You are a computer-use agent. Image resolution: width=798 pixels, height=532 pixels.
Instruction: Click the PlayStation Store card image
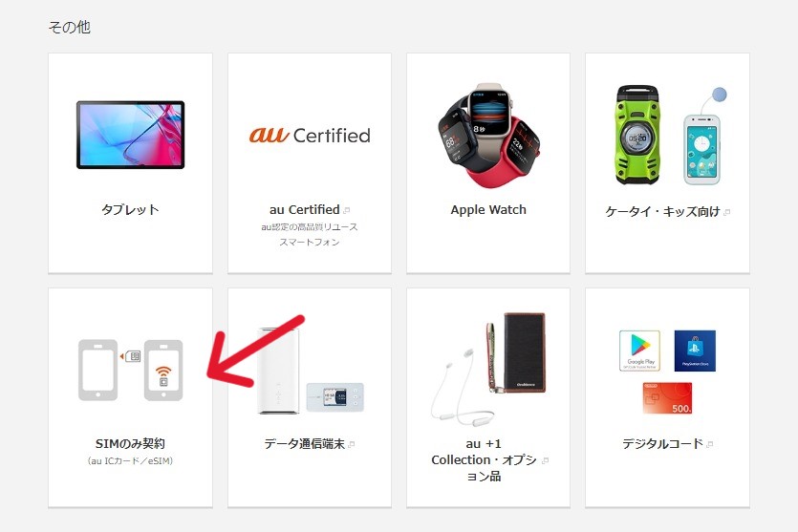coord(695,351)
